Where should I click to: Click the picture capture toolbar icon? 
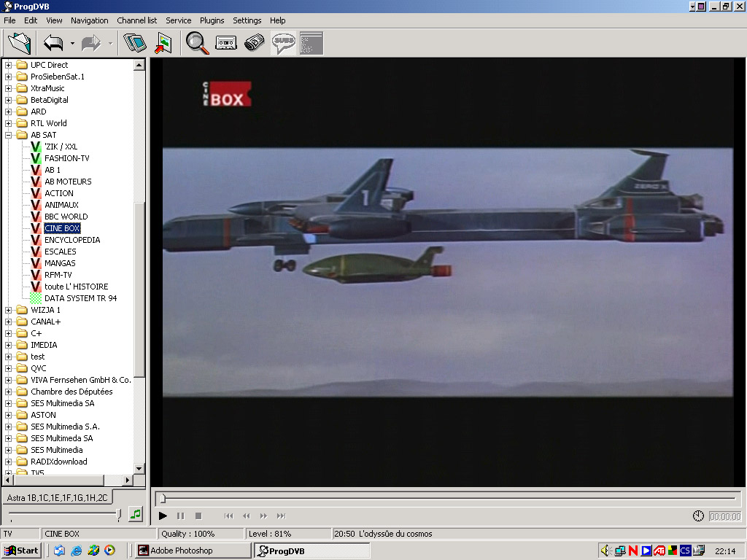163,43
